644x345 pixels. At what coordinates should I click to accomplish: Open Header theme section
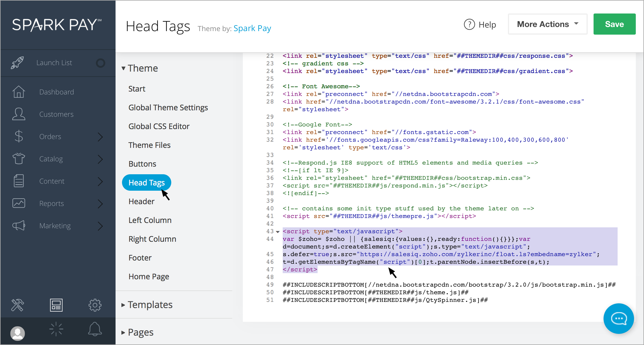[x=141, y=201]
